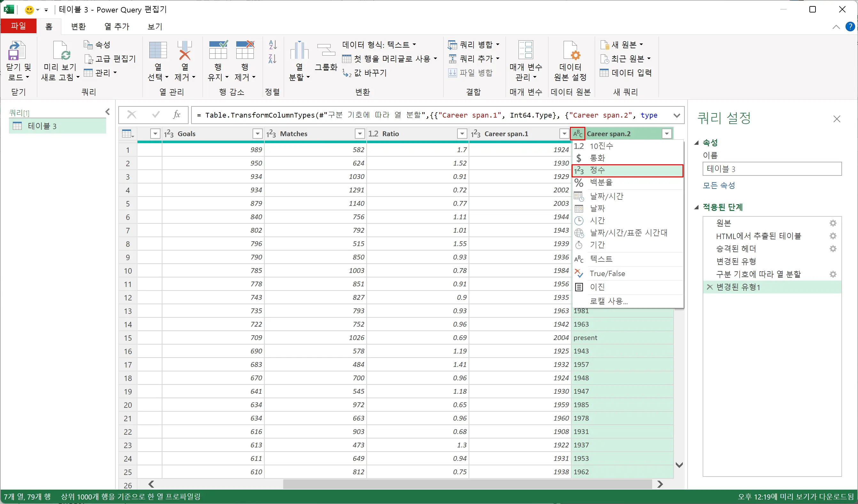Click the All Properties (모든 속성) link
Screen dimensions: 858x504
point(719,185)
